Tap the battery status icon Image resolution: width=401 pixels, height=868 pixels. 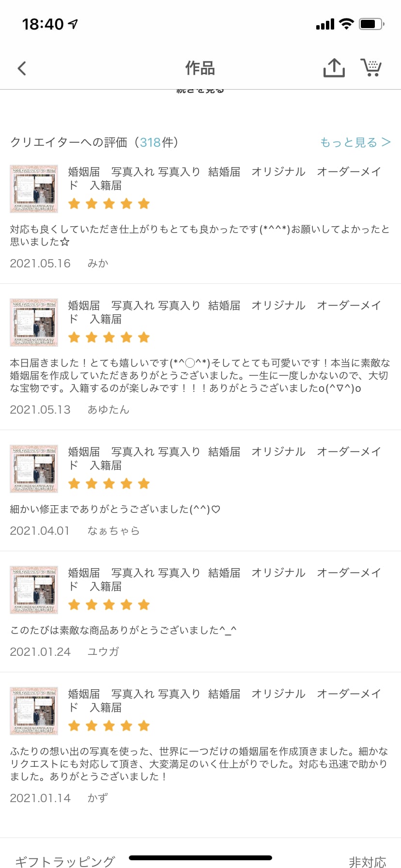pos(371,24)
